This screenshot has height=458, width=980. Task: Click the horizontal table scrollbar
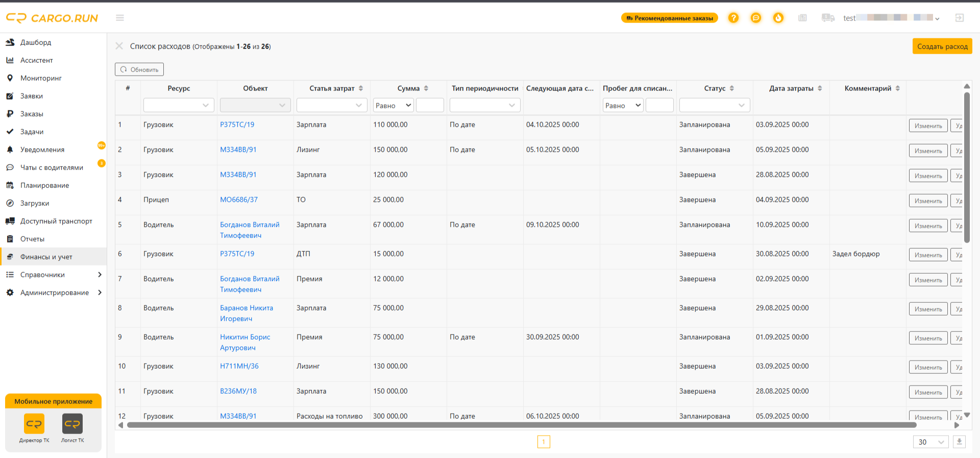[x=522, y=425]
